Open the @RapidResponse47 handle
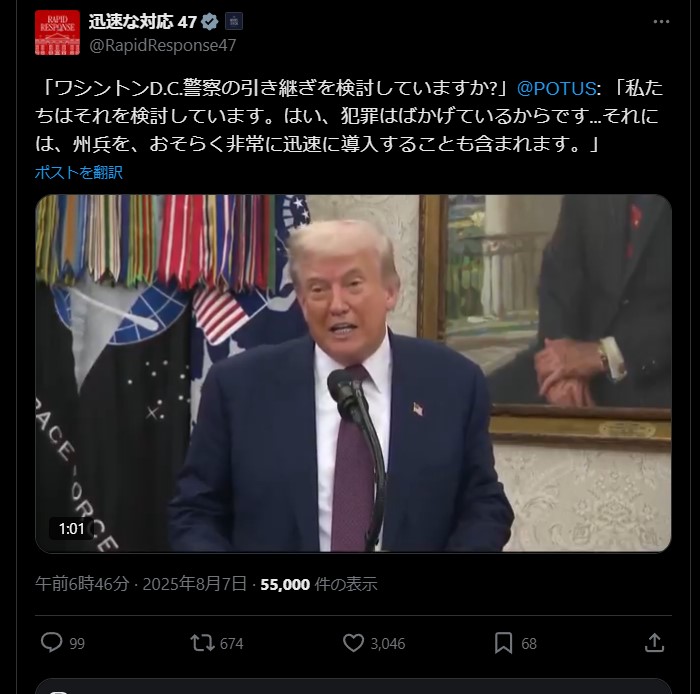Image resolution: width=700 pixels, height=694 pixels. point(162,46)
